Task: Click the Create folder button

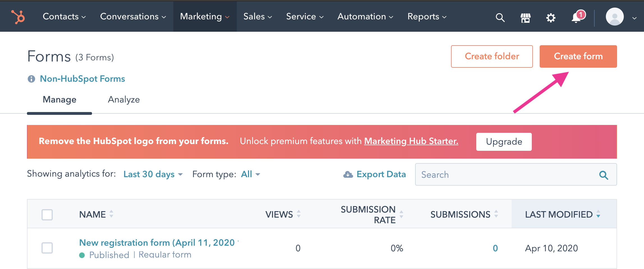Action: click(492, 56)
